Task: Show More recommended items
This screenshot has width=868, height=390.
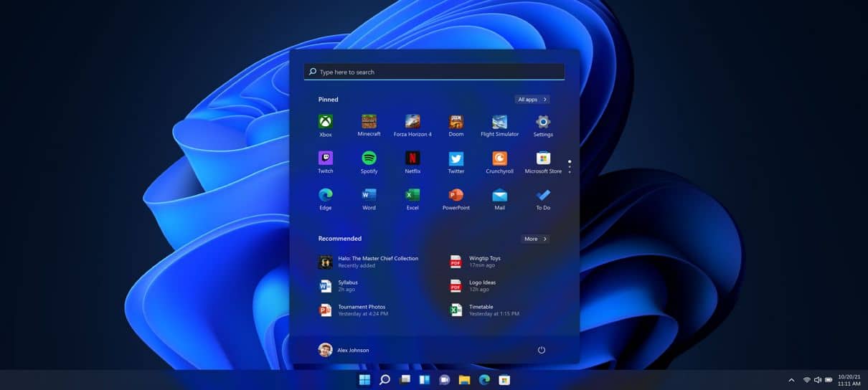Action: point(535,239)
